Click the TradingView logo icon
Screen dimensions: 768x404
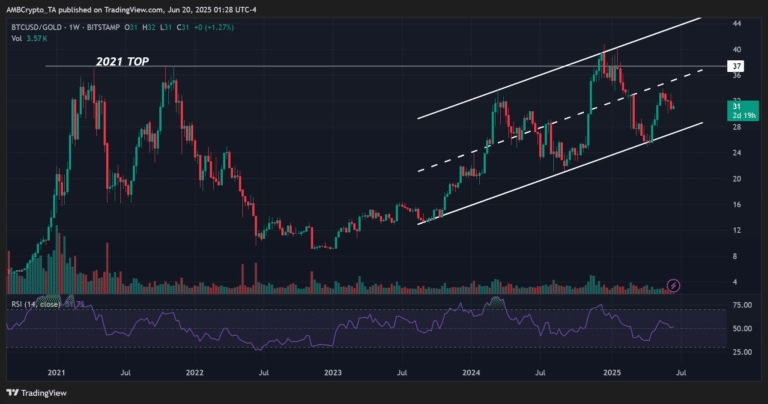point(13,393)
